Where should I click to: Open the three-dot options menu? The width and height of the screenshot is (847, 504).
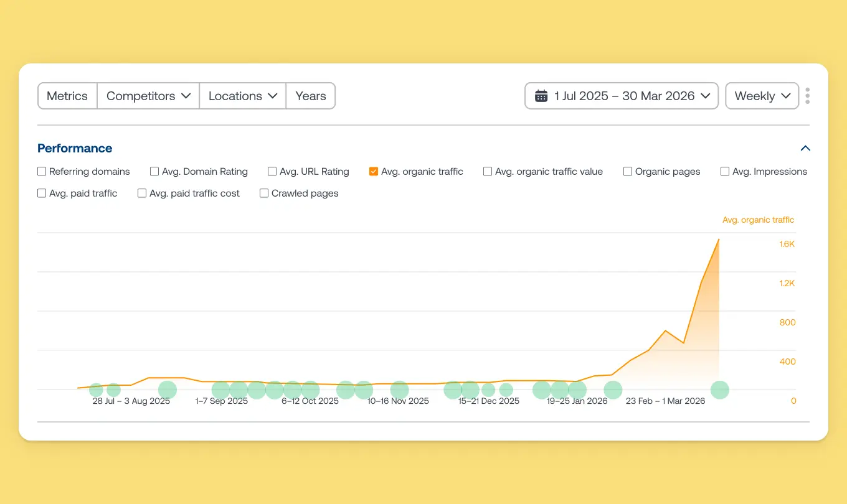807,95
